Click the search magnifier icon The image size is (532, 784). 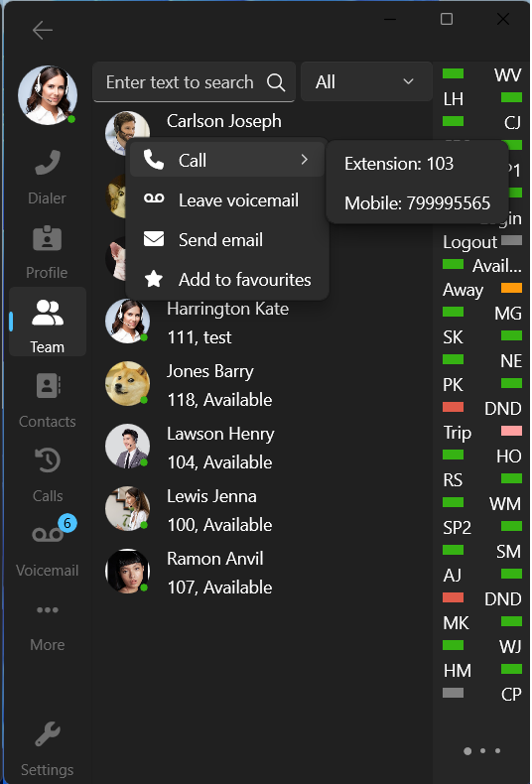coord(276,82)
